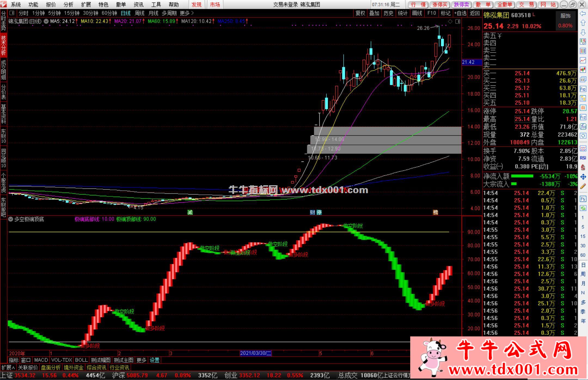Click the 复权 button above chart
This screenshot has height=380, width=588.
[x=360, y=13]
